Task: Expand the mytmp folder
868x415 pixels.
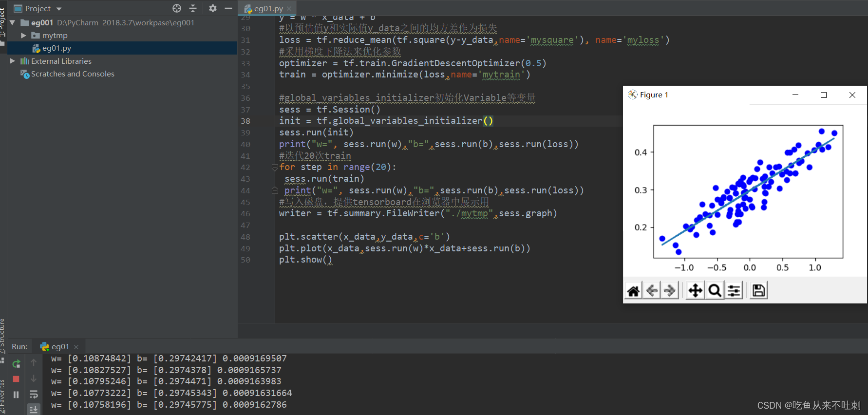Action: tap(23, 36)
